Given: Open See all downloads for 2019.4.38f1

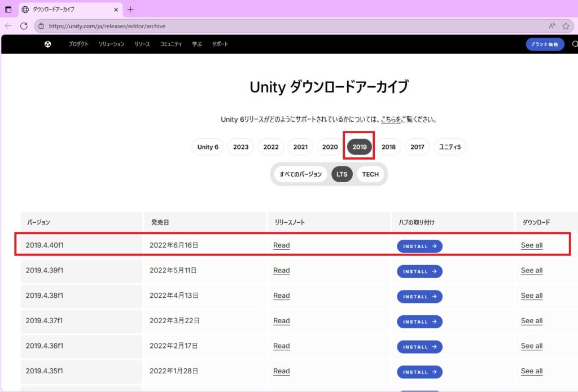Looking at the screenshot, I should coord(532,296).
